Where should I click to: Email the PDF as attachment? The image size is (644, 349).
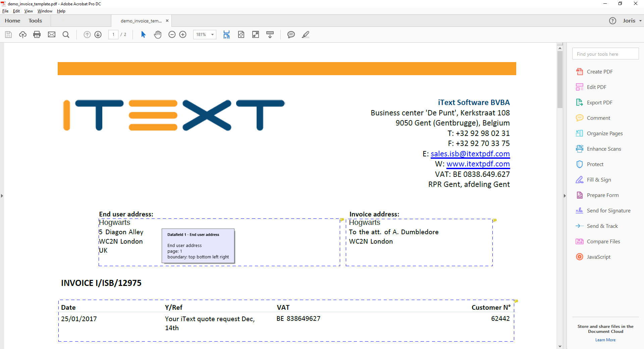51,35
